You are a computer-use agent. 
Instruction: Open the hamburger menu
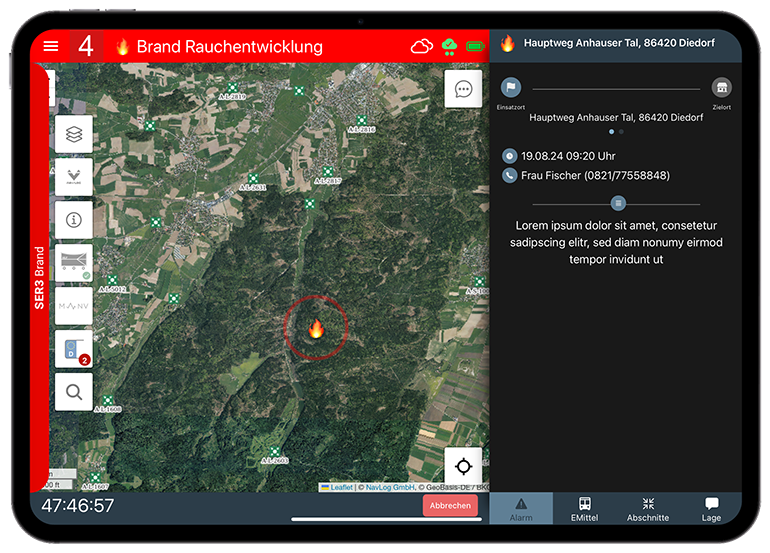tap(51, 46)
